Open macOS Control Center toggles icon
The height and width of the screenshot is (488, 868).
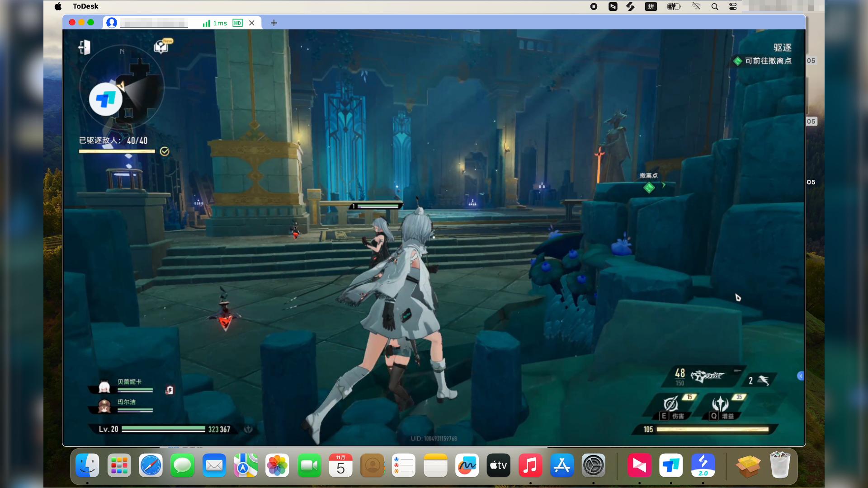click(733, 6)
